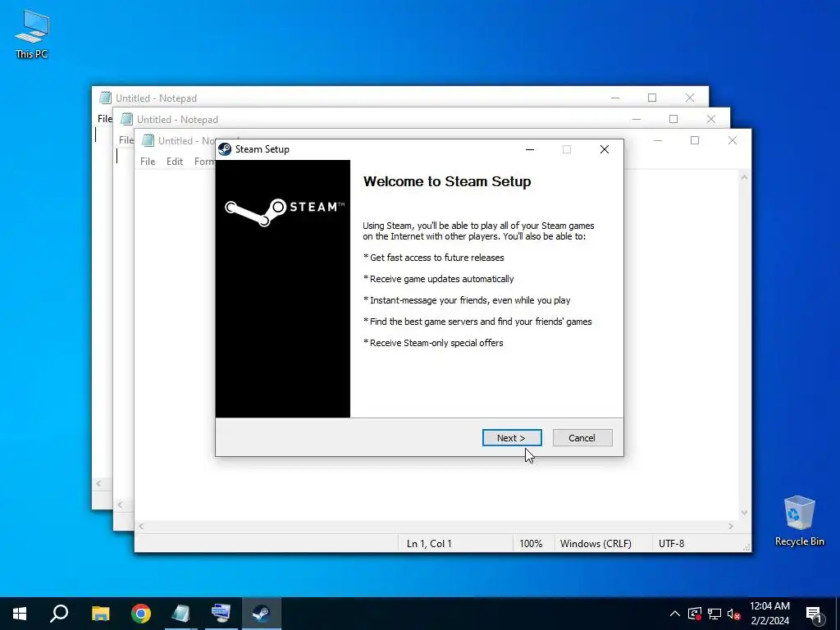This screenshot has width=840, height=630.
Task: Click the Steam icon in the Setup title bar
Action: click(225, 149)
